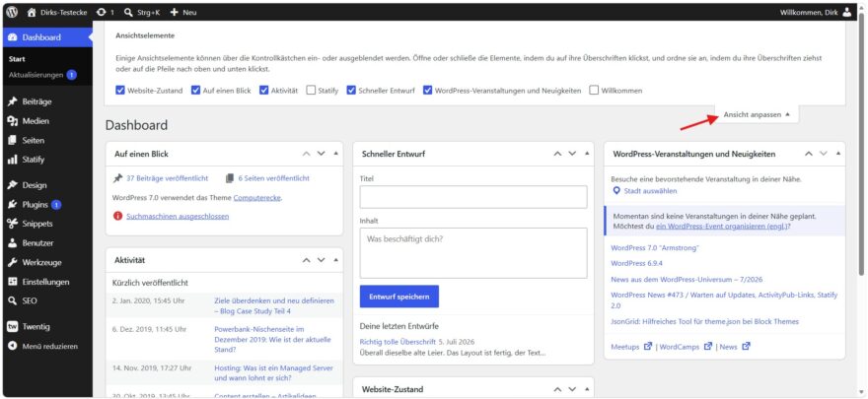Click the Stadt auswählen link
868x399 pixels.
point(650,191)
